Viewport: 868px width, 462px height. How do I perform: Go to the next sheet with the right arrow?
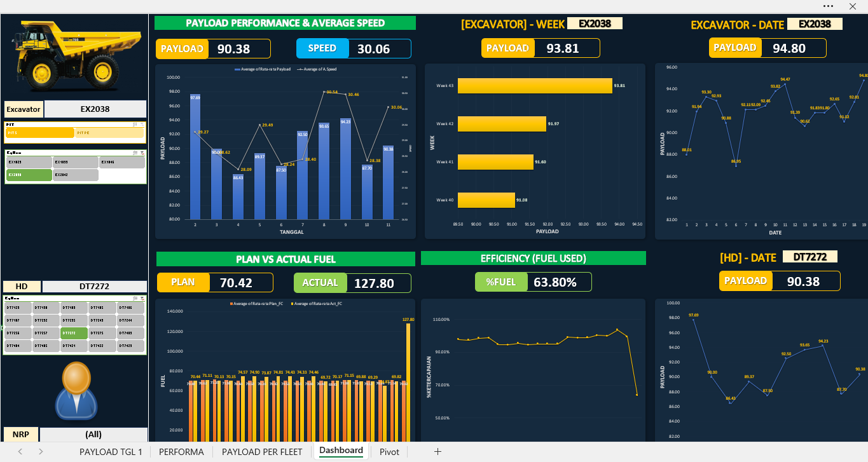(x=41, y=452)
